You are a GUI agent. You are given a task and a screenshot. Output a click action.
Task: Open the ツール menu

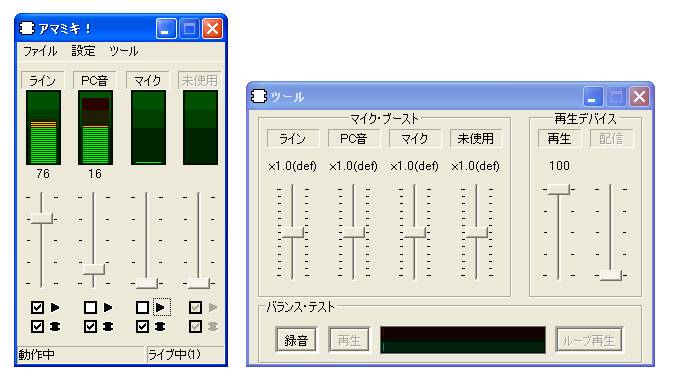pos(124,51)
